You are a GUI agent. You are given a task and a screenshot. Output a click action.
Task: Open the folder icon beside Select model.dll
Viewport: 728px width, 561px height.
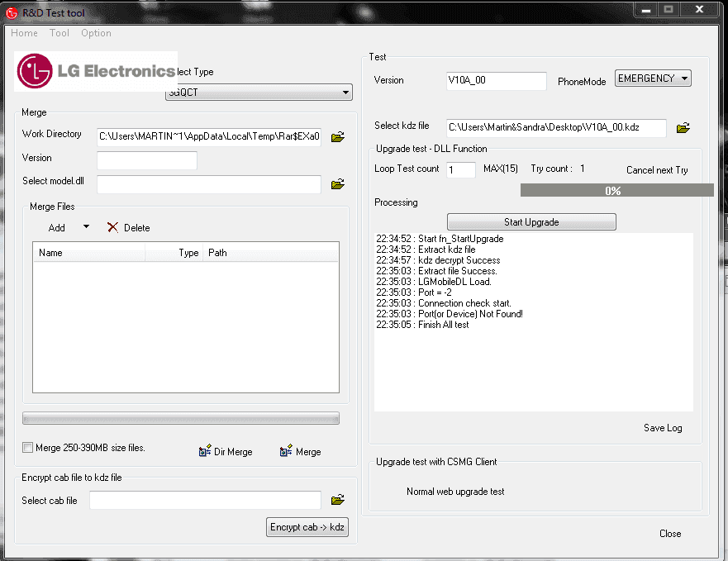tap(337, 184)
